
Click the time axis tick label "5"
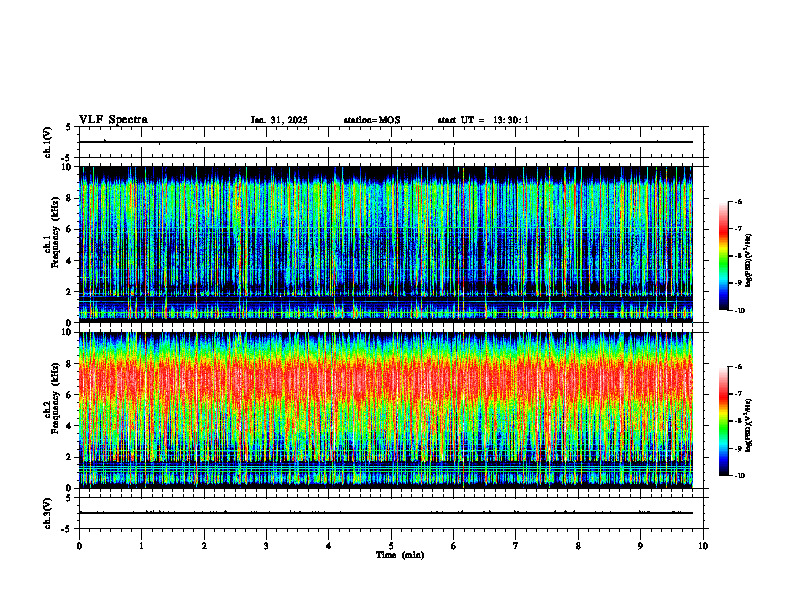click(391, 546)
